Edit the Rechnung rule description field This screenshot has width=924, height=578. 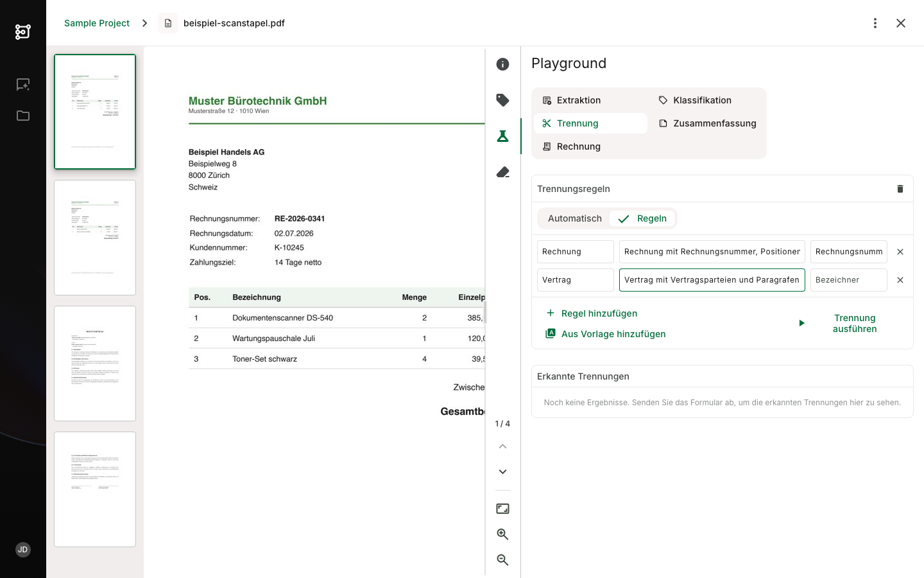[712, 252]
